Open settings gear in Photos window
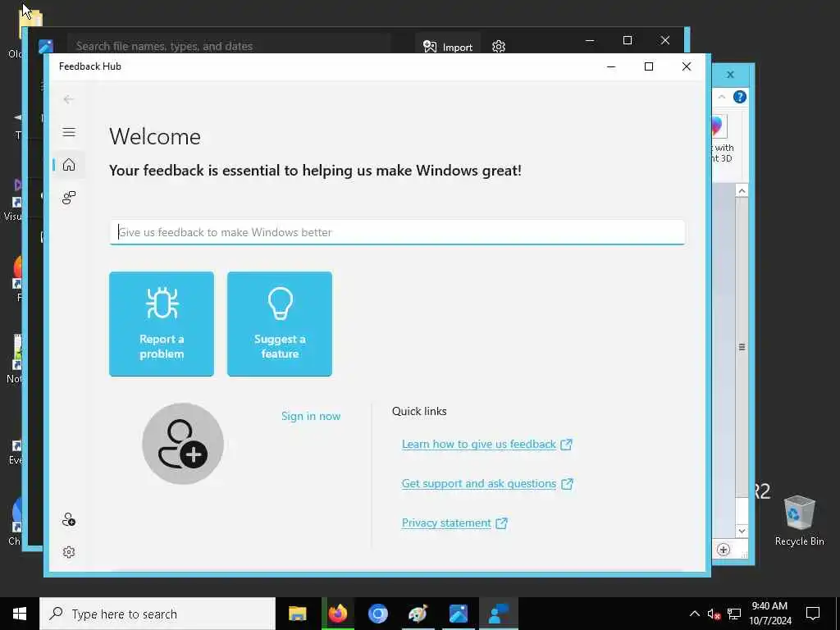The image size is (840, 630). [499, 47]
